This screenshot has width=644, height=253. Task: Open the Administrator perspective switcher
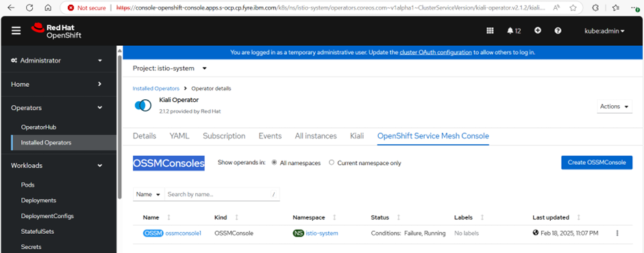[x=58, y=60]
